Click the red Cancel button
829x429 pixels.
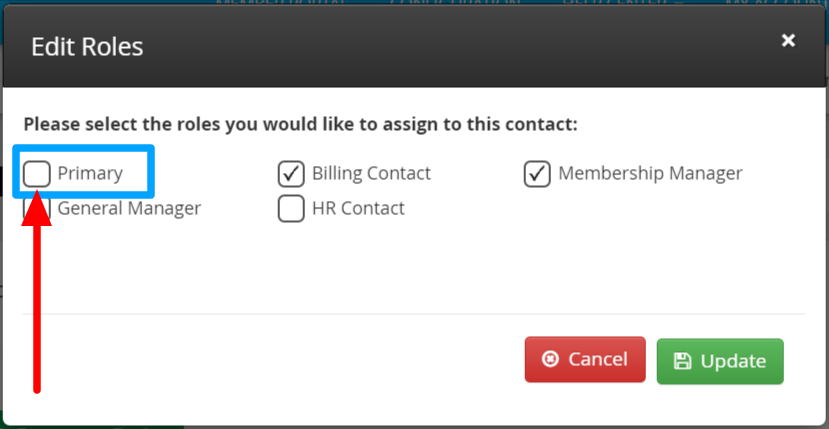pos(585,360)
